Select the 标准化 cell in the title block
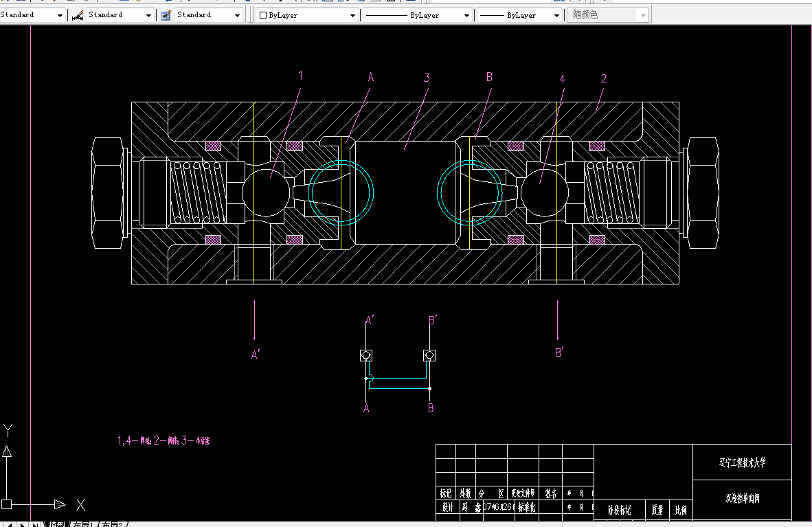Screen dimensions: 812x527 [x=527, y=507]
